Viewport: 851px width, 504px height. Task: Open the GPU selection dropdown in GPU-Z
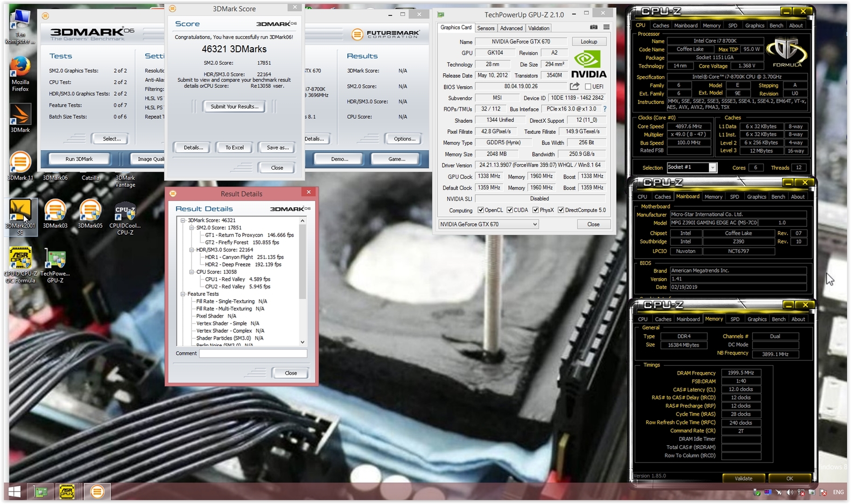[x=488, y=224]
